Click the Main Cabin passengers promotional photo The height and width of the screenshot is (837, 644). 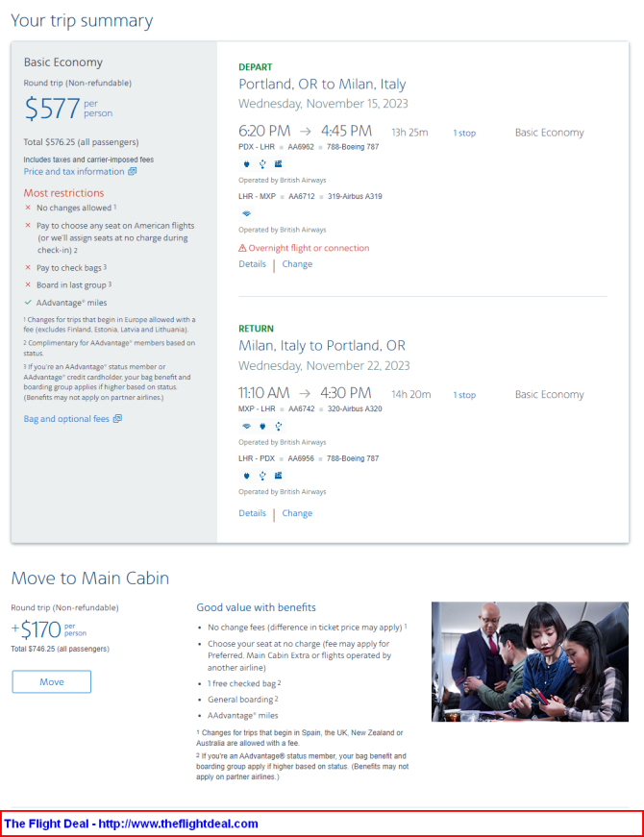click(x=530, y=661)
